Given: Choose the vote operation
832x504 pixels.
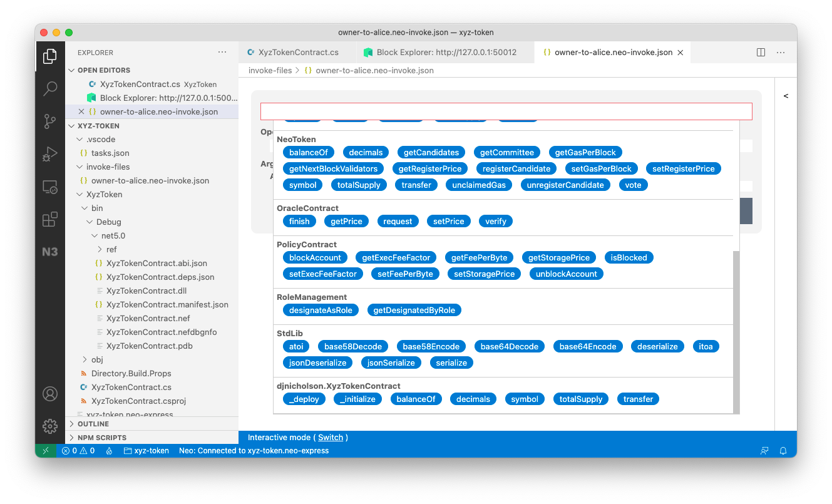Looking at the screenshot, I should pyautogui.click(x=633, y=185).
